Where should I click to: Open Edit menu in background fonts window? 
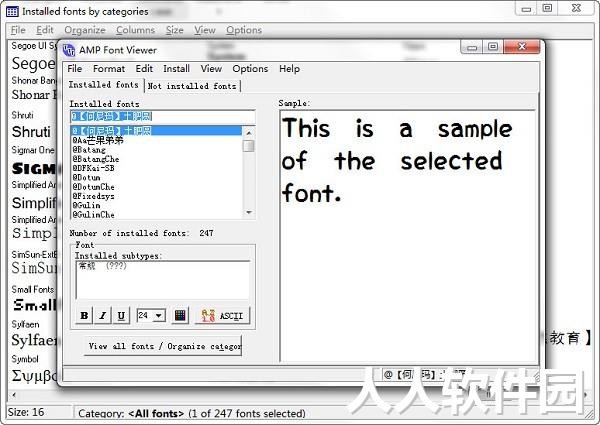(45, 30)
